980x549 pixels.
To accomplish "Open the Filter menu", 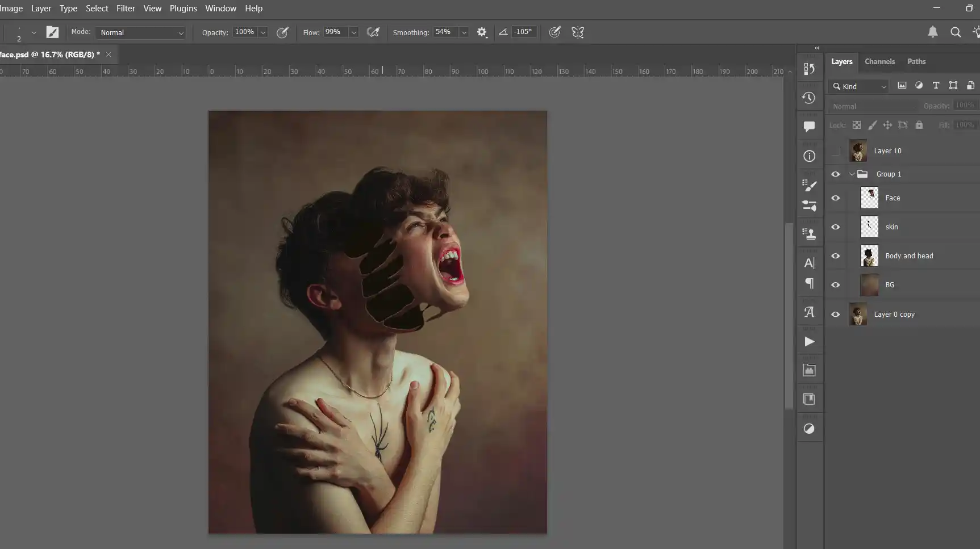I will tap(126, 9).
